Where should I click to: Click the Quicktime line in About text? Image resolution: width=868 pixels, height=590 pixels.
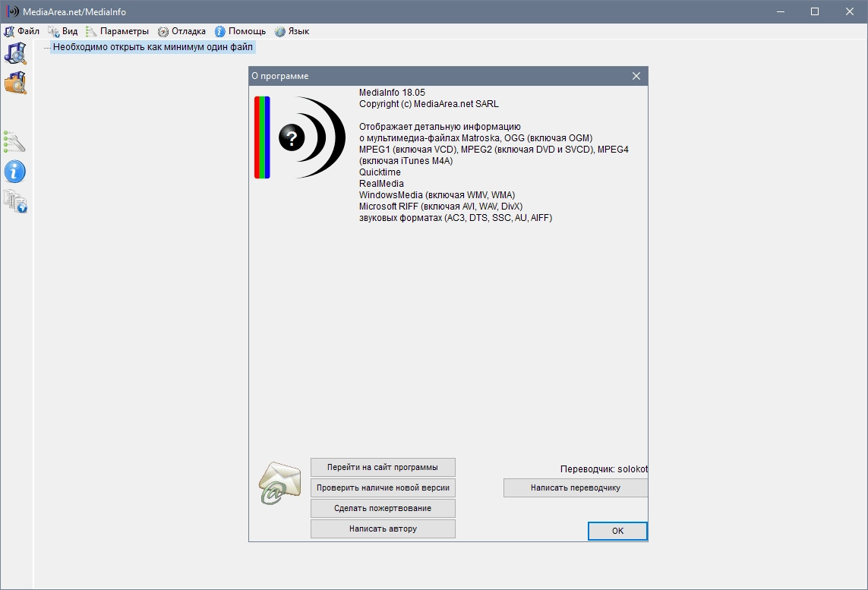pyautogui.click(x=380, y=172)
